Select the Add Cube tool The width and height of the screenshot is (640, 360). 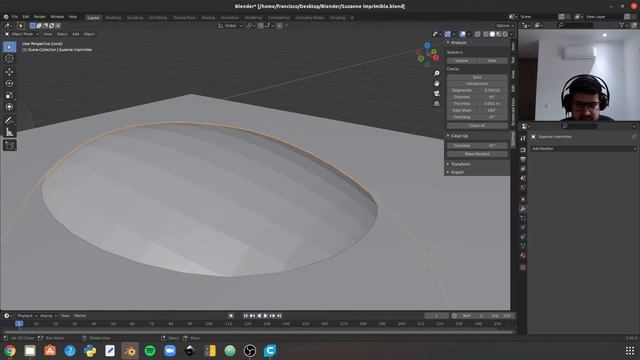tap(9, 145)
